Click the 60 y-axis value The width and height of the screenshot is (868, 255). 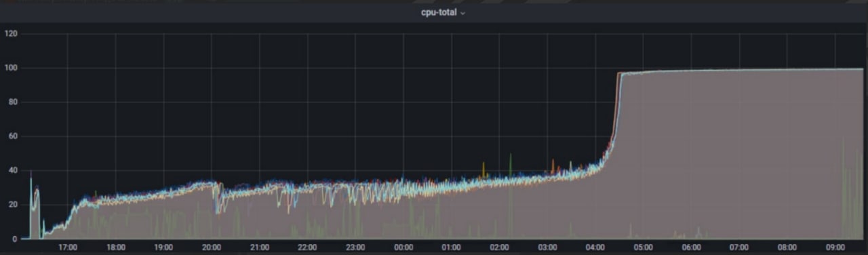(13, 136)
